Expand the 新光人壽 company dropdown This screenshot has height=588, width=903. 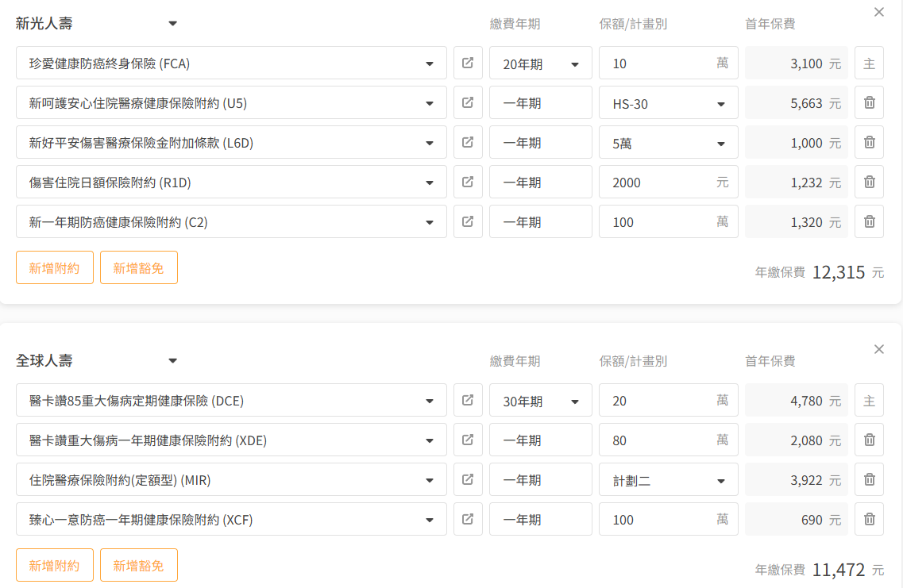tap(172, 24)
